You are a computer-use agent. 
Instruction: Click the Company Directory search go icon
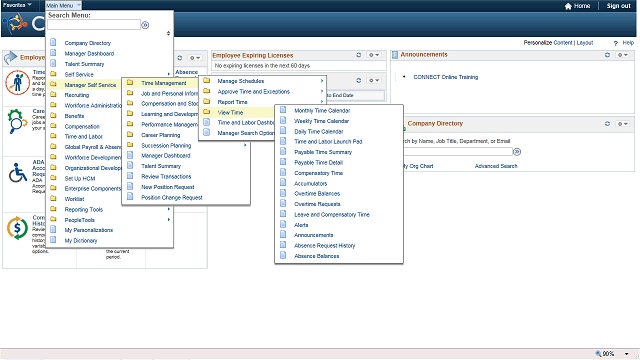point(517,152)
